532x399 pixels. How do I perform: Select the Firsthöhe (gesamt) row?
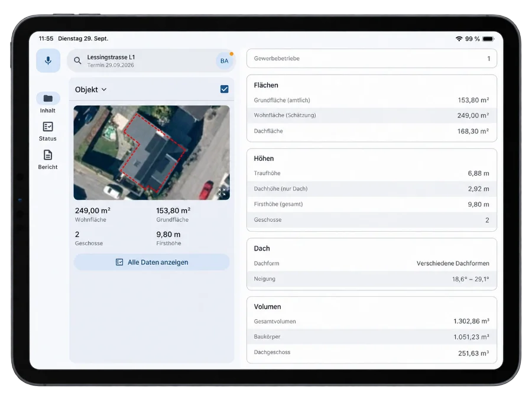pos(372,205)
